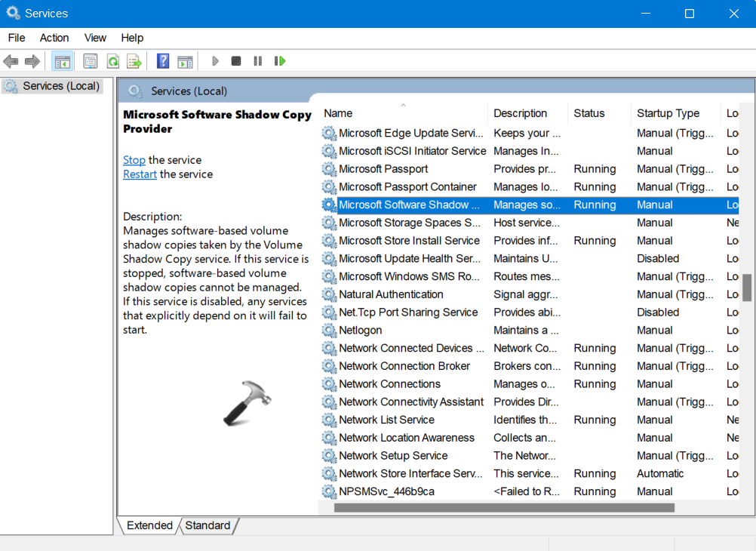This screenshot has height=551, width=756.
Task: Click the vertical scrollbar thumb
Action: [747, 288]
